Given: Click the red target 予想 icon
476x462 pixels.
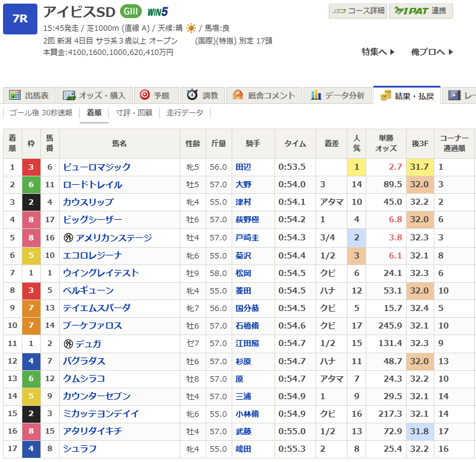Looking at the screenshot, I should tap(145, 95).
